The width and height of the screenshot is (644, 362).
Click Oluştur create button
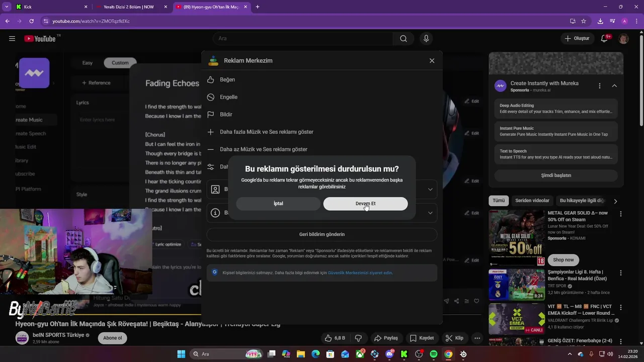click(577, 39)
